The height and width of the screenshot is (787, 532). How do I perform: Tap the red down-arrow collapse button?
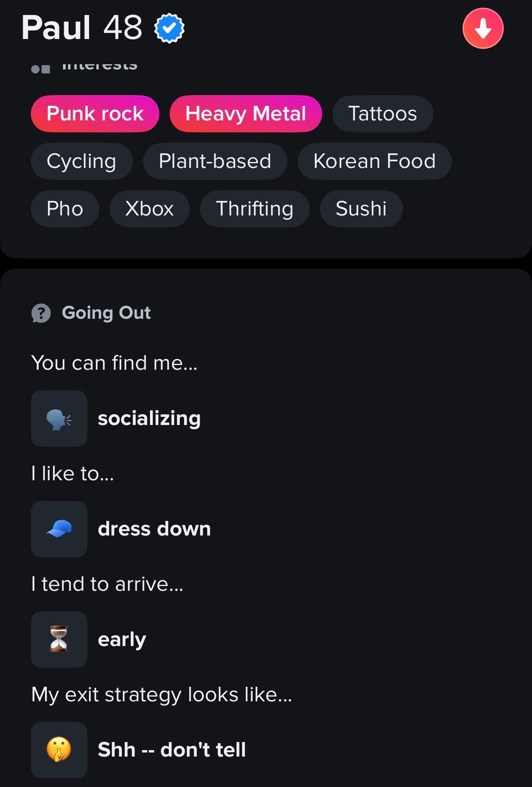[x=483, y=28]
